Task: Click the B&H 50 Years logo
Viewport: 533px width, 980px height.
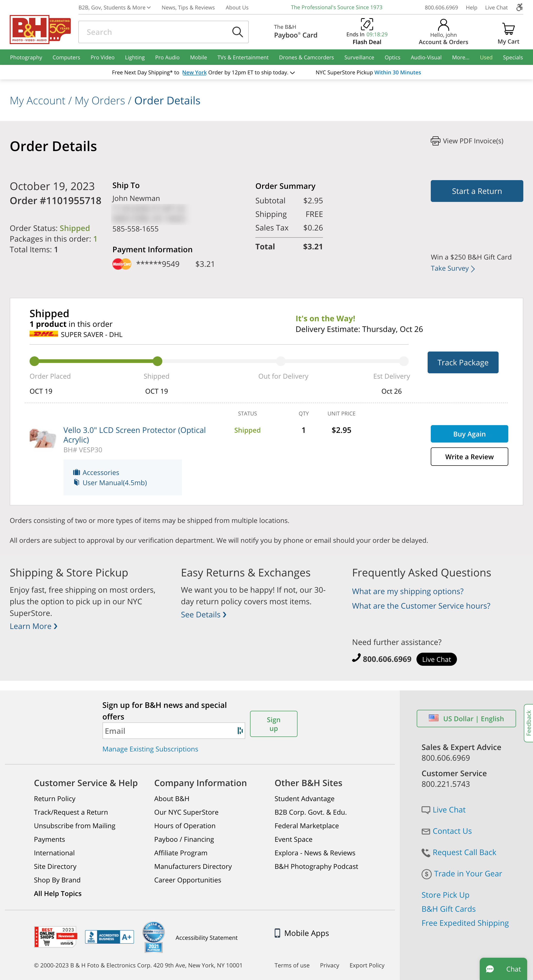Action: (x=40, y=30)
